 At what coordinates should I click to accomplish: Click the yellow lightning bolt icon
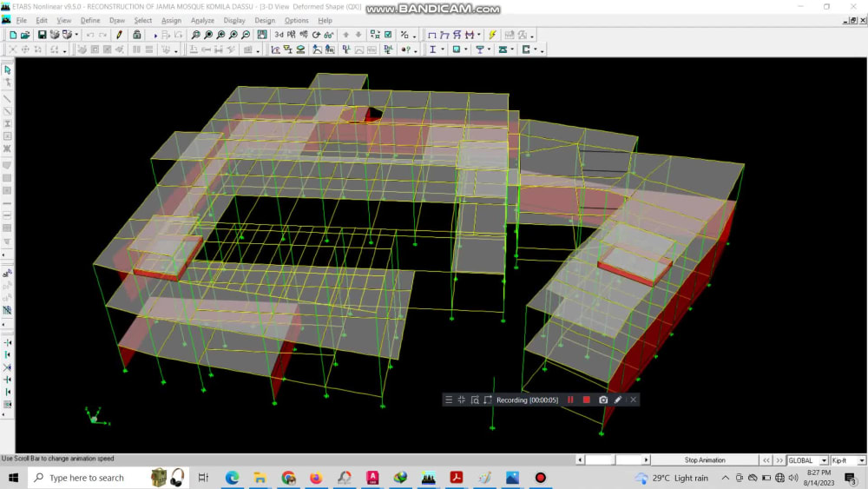(492, 35)
